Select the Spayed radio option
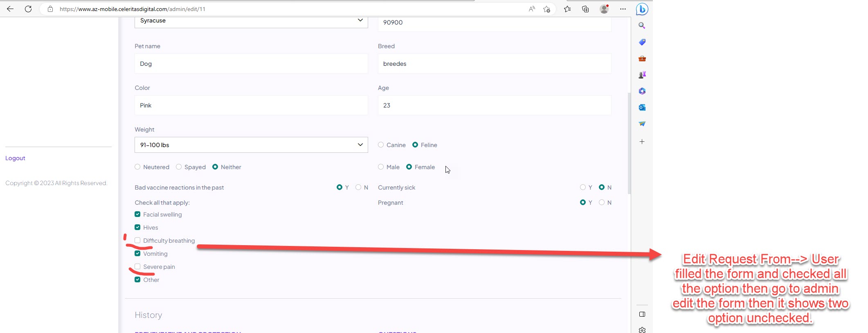Viewport: 868px width, 333px height. point(179,167)
